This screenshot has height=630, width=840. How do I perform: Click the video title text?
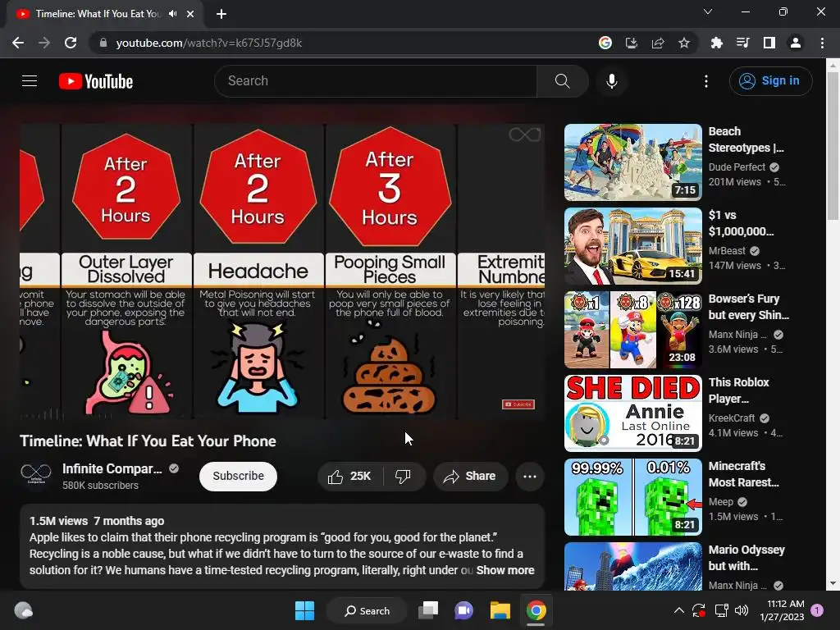[148, 441]
